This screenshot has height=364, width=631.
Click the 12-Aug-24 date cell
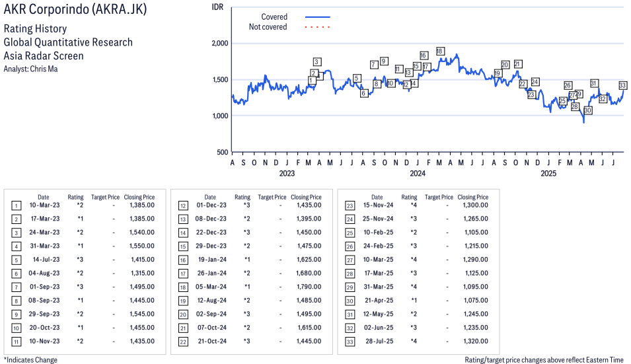point(211,301)
